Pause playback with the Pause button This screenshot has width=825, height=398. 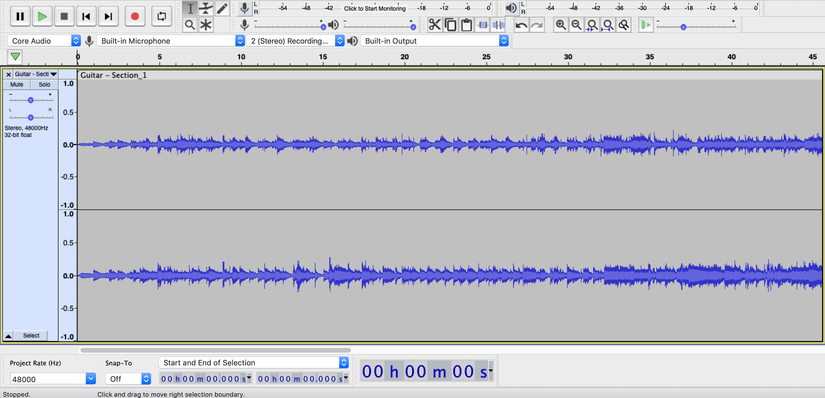point(20,16)
